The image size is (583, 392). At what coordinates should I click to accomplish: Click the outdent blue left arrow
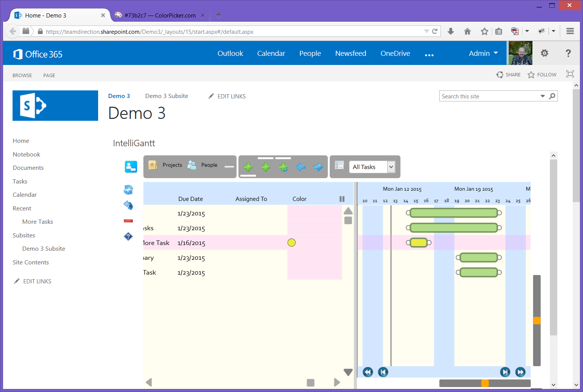(300, 167)
